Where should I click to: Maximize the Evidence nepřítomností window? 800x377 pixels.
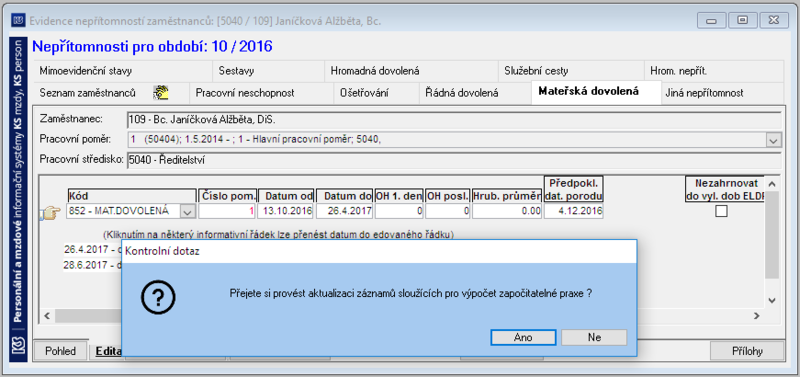tap(742, 20)
